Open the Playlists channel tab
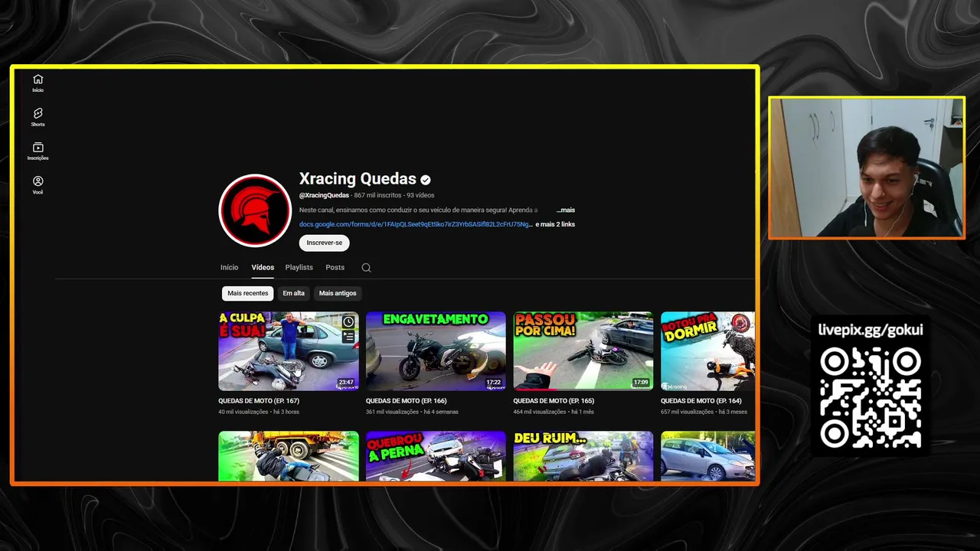Image resolution: width=980 pixels, height=551 pixels. [299, 268]
